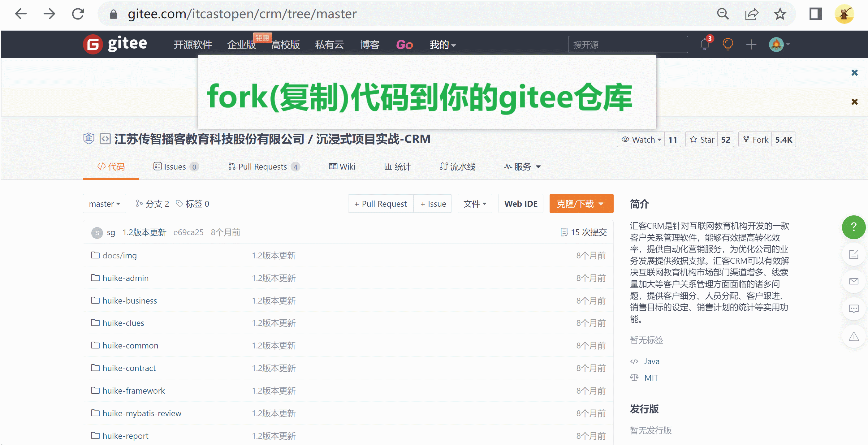The width and height of the screenshot is (868, 445).
Task: Click the browser address bar URL
Action: [242, 14]
